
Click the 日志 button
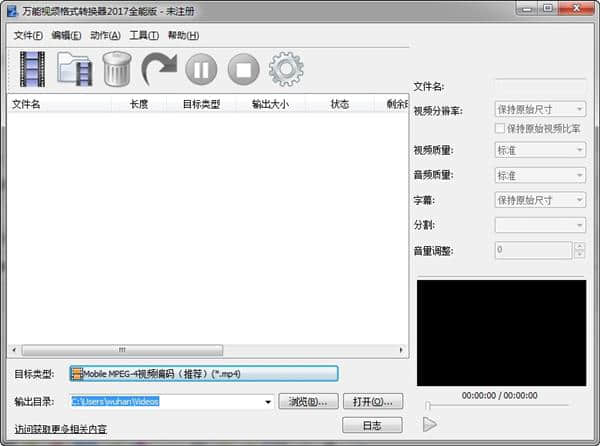(x=372, y=426)
